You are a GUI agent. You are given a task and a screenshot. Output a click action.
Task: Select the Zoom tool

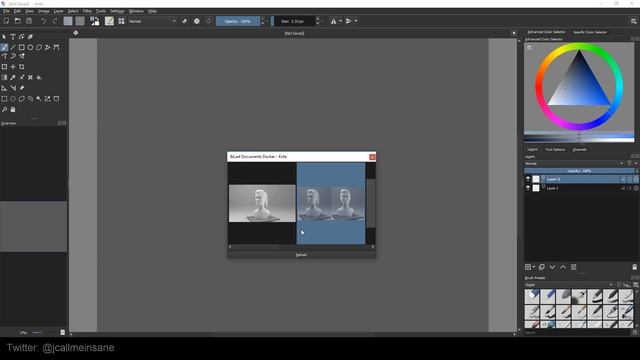[4, 109]
